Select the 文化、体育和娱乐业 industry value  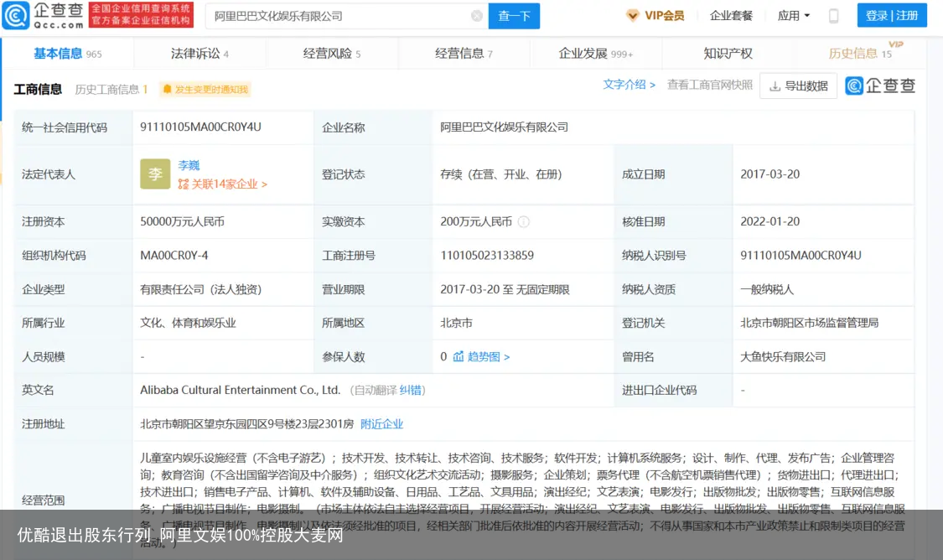coord(189,323)
